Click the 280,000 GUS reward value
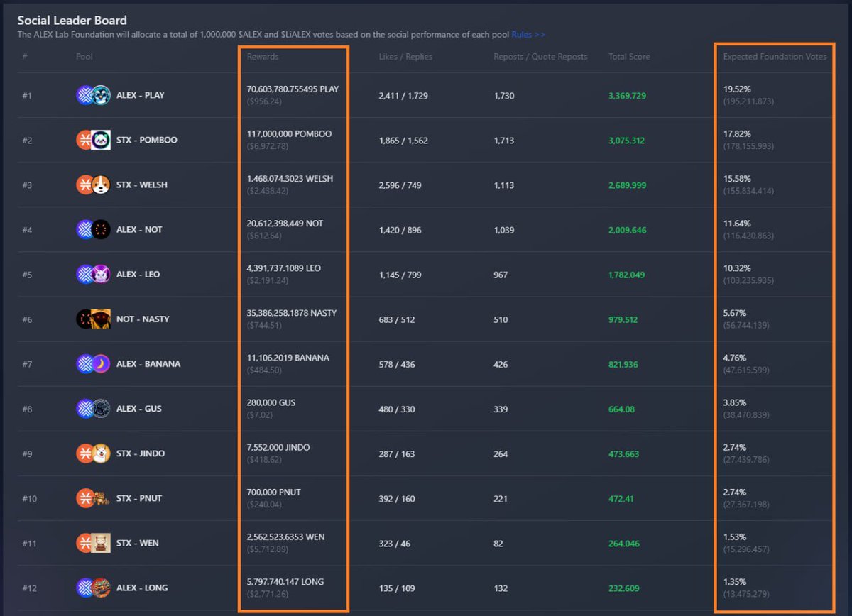Screen dimensions: 852x616 271,402
